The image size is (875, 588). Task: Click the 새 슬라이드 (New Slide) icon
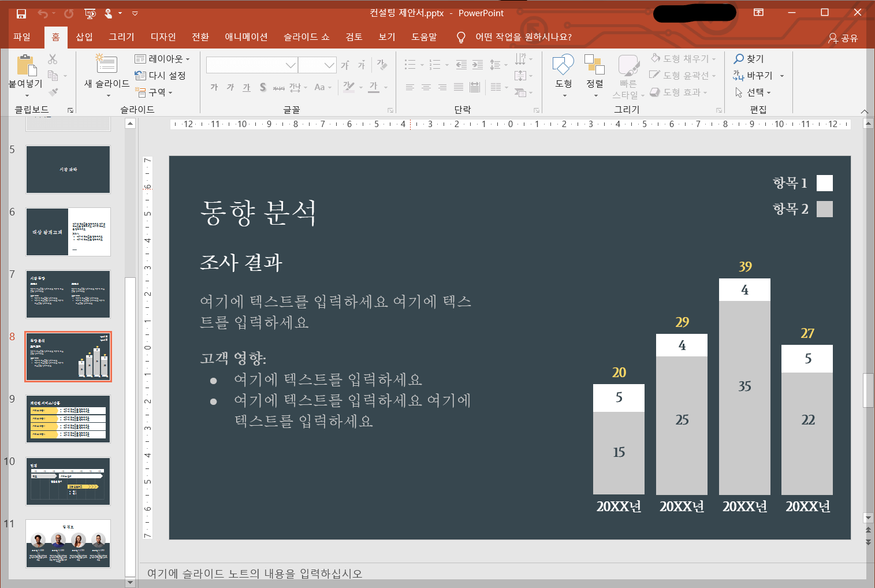tap(106, 65)
